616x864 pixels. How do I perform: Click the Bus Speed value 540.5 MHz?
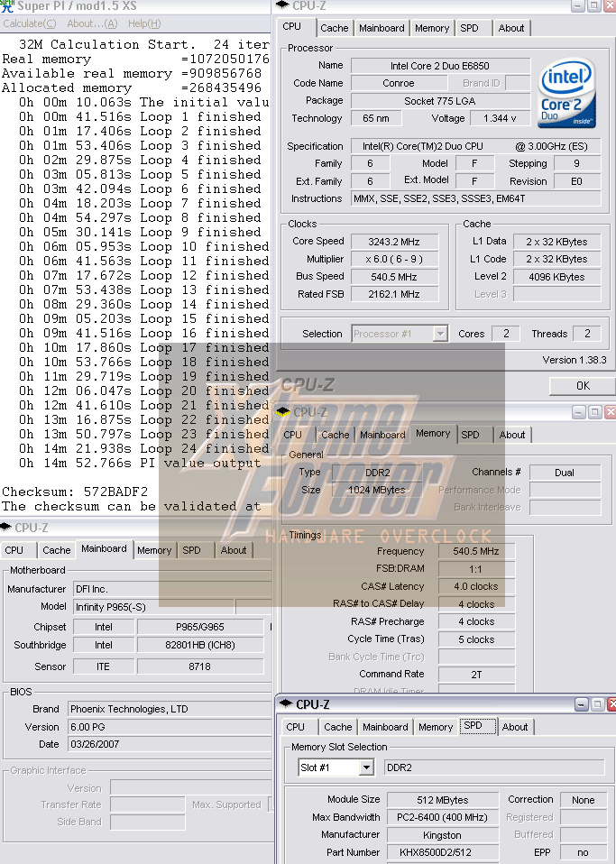tap(394, 277)
